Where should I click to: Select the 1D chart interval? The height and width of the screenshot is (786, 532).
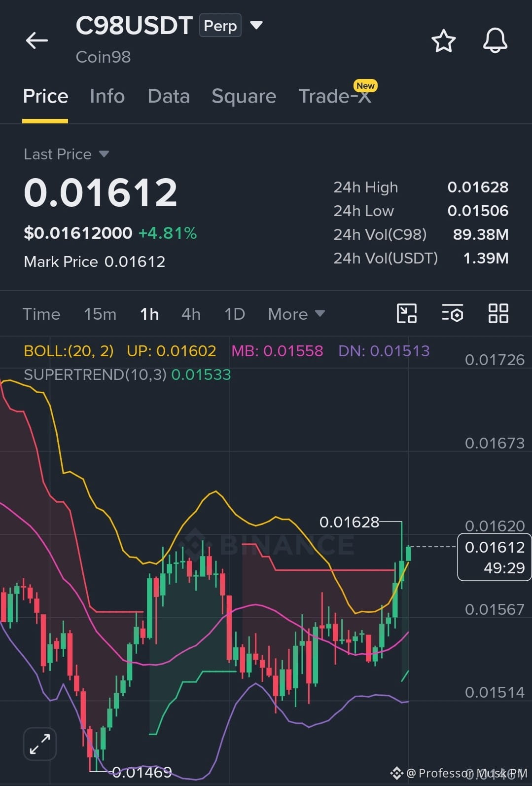(235, 314)
